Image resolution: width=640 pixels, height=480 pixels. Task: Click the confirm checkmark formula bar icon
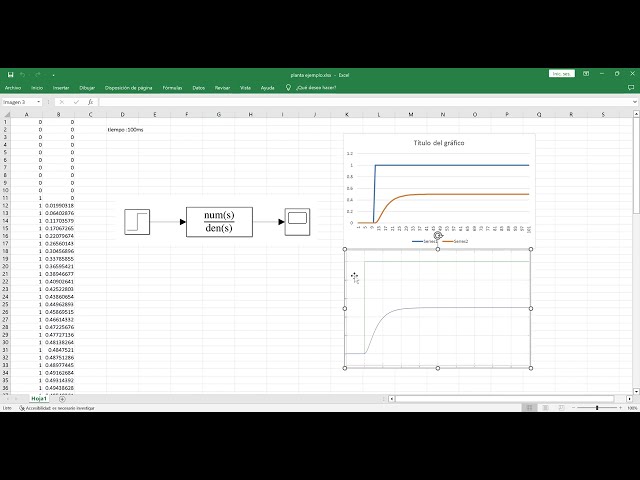(76, 102)
